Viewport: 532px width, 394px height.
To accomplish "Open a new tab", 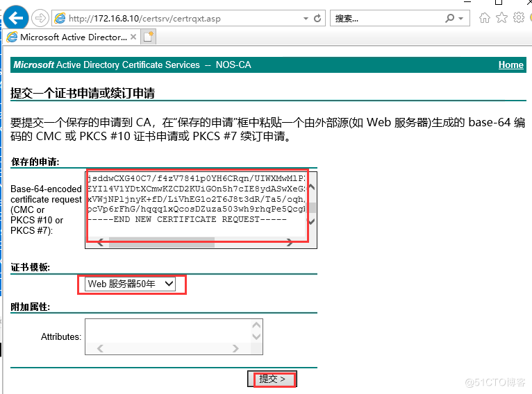I will tap(148, 37).
